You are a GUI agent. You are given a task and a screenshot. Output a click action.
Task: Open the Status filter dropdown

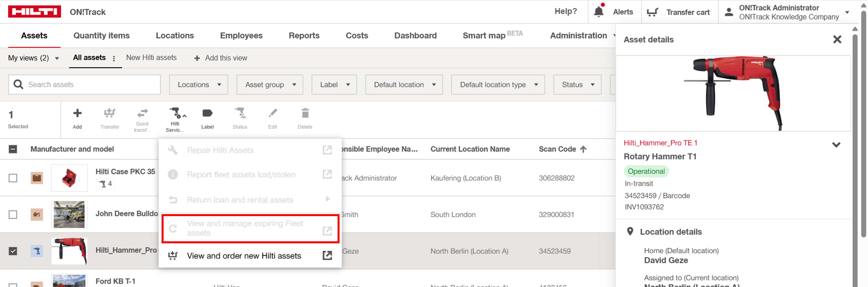coord(578,85)
